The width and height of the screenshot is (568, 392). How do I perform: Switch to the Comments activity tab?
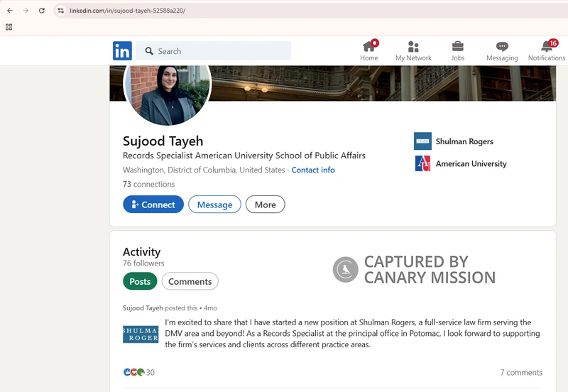pyautogui.click(x=190, y=281)
